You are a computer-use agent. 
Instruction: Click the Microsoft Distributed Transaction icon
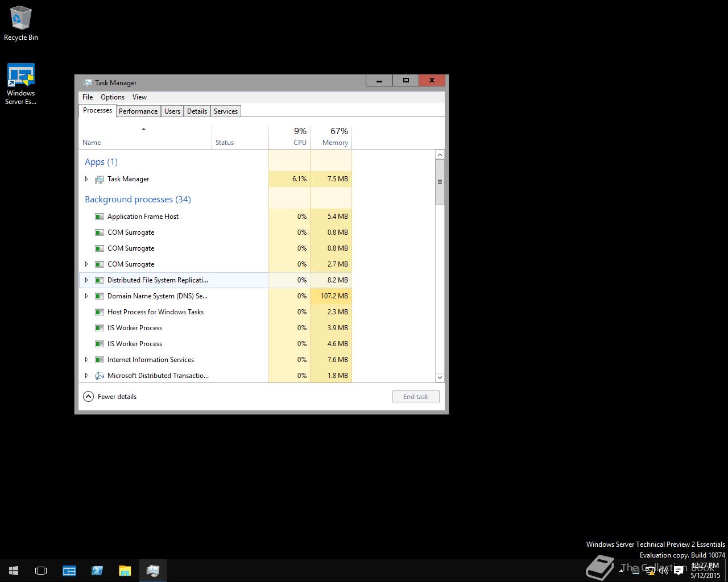[x=100, y=376]
